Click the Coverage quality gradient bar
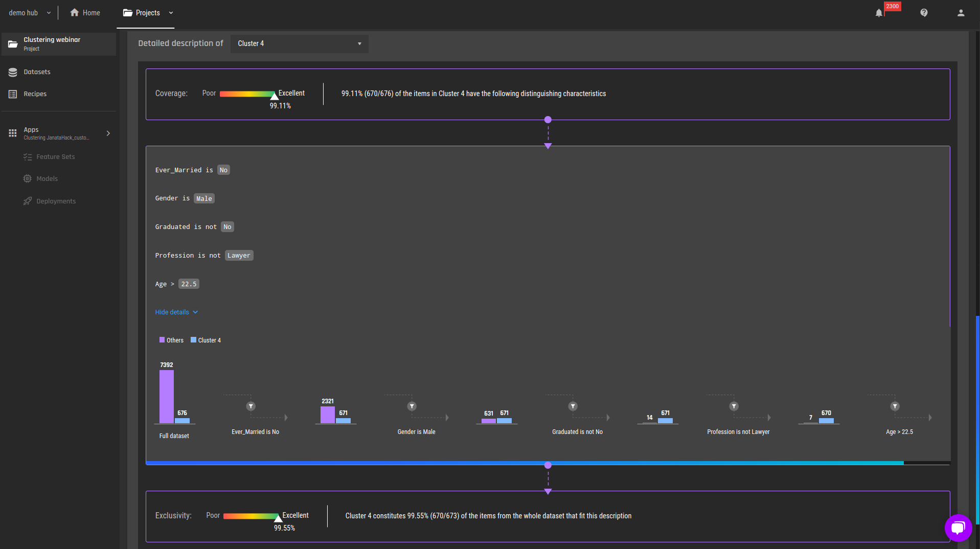 coord(247,94)
